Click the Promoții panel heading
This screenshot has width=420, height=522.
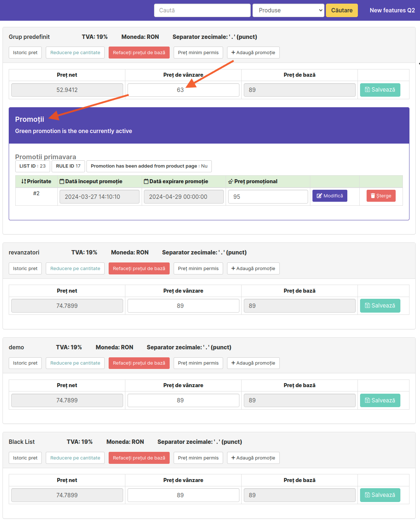click(x=30, y=119)
